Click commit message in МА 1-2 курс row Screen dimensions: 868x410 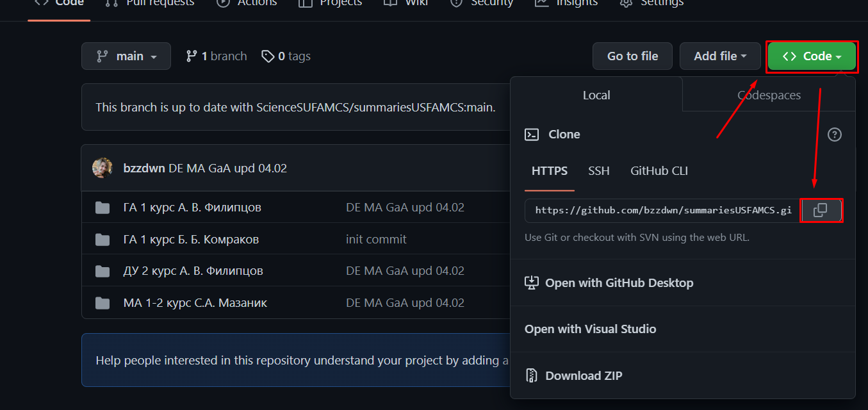tap(405, 303)
